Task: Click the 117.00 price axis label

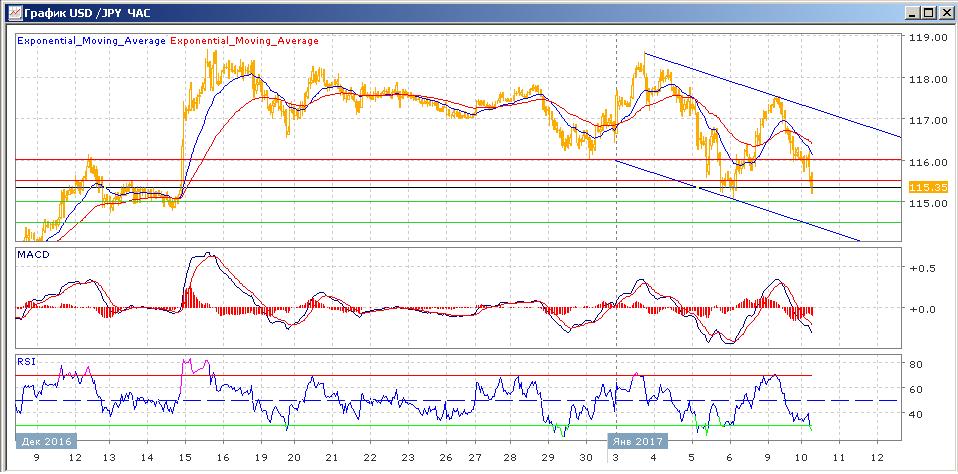Action: tap(929, 120)
